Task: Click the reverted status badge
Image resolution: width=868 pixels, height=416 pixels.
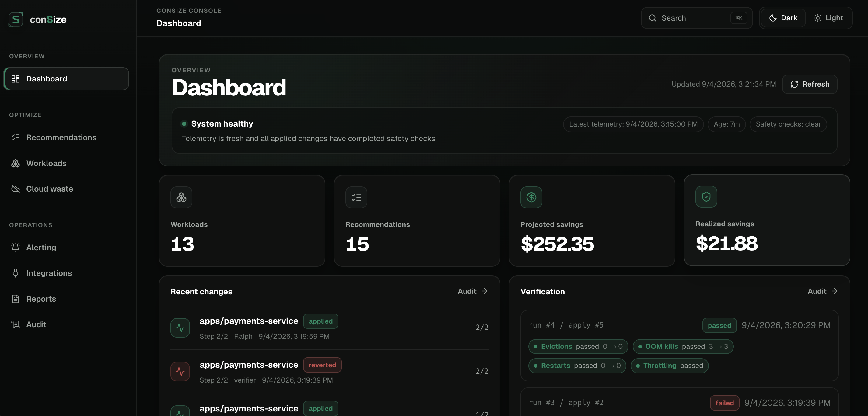Action: (x=322, y=365)
